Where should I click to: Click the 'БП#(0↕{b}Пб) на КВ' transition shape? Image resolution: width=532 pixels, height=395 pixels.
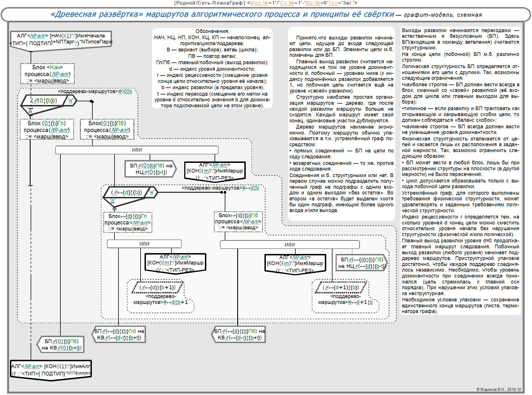click(61, 344)
